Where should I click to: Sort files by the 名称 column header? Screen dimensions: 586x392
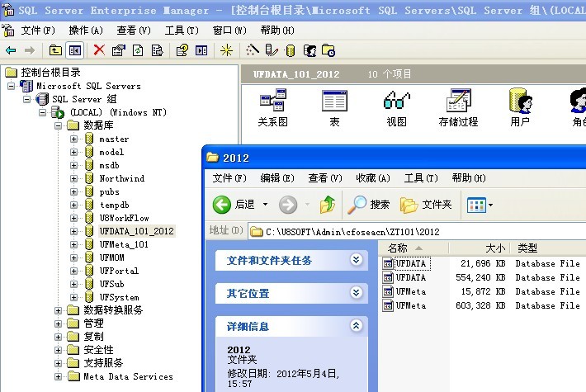point(414,248)
